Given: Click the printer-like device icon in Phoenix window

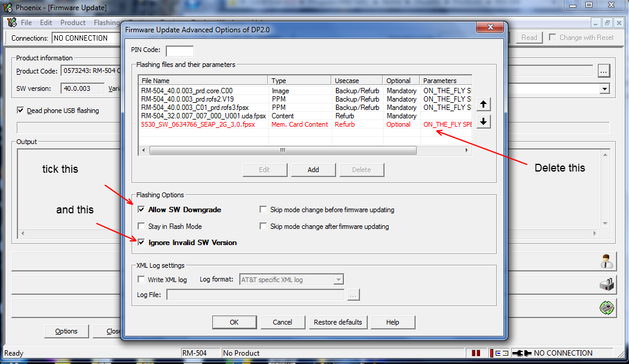Looking at the screenshot, I should click(606, 285).
